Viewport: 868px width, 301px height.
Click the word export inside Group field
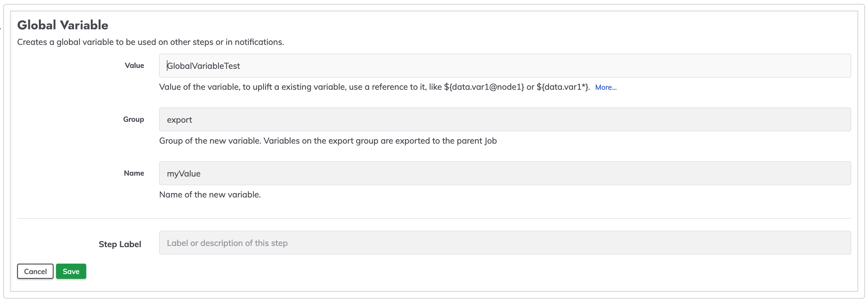[x=179, y=120]
